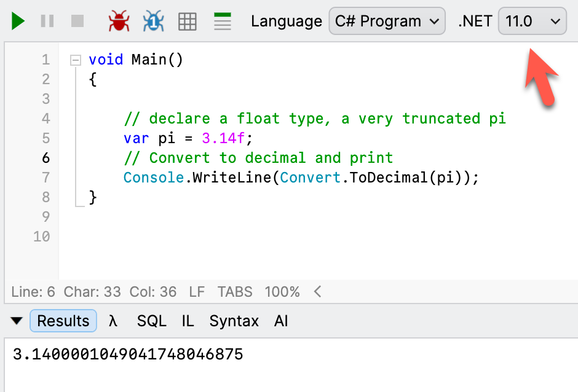Click the 'Line: 6' status bar entry
Screen dimensions: 578x392
33,292
